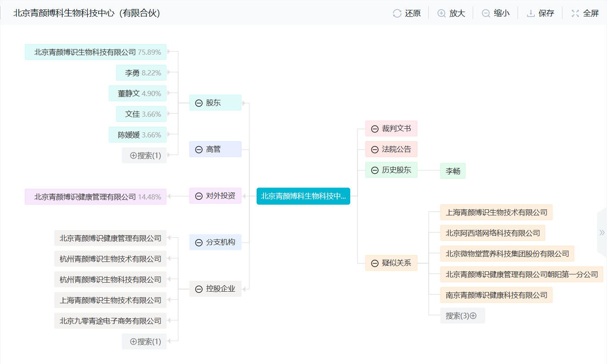Collapse the 控股企业 node
This screenshot has width=609, height=364.
tap(199, 289)
